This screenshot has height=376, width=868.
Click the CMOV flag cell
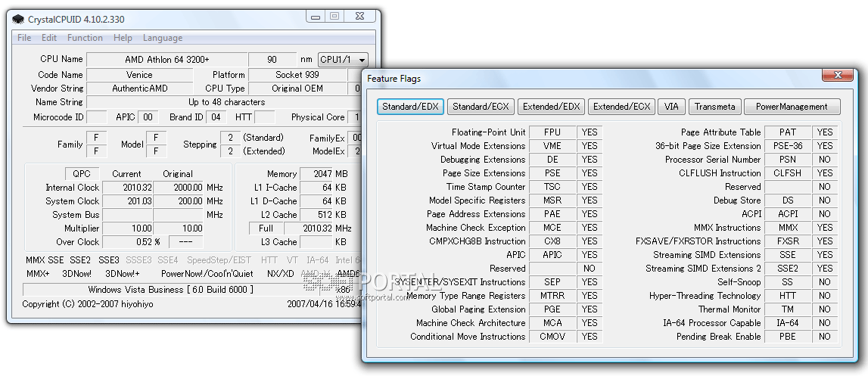tap(552, 336)
